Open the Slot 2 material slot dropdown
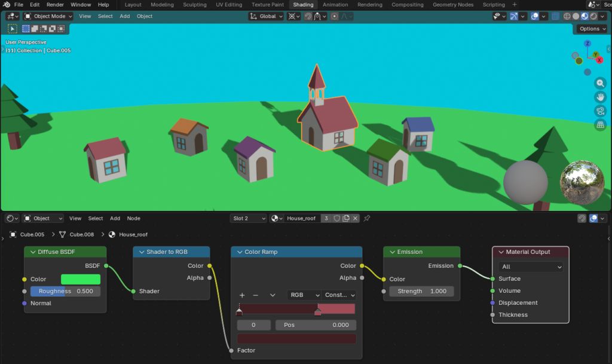This screenshot has width=612, height=364. (x=248, y=218)
